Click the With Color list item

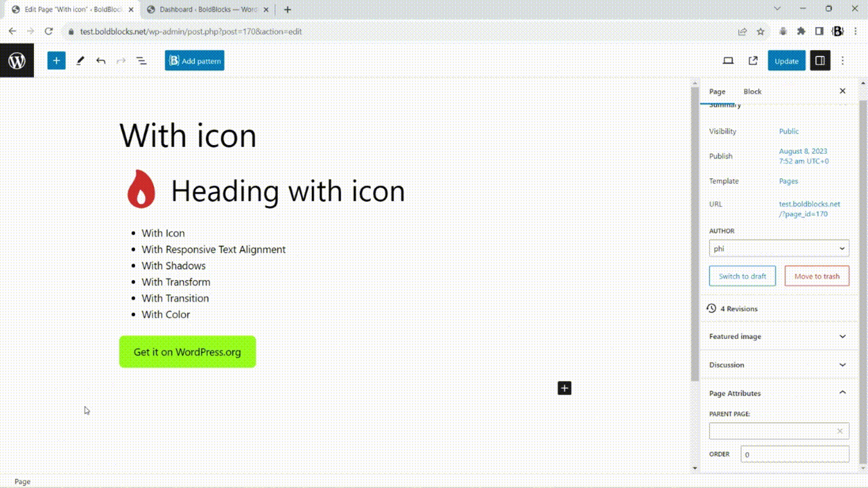[x=165, y=314]
